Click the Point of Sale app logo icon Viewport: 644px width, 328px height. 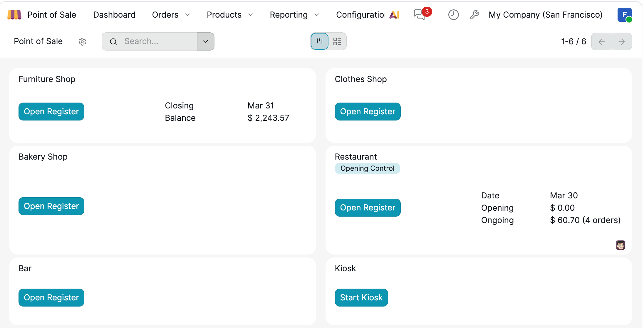click(14, 15)
